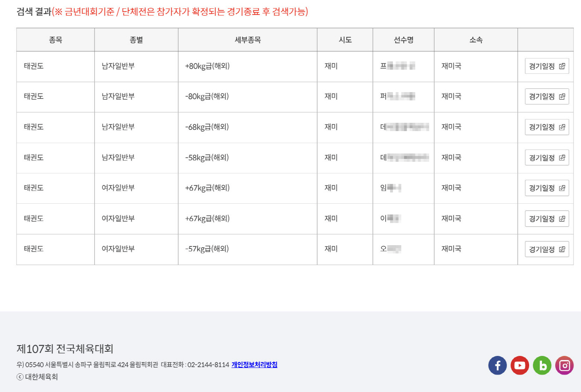This screenshot has width=581, height=392.
Task: Open 경기일정 for the -57kg급(해외) row
Action: click(x=547, y=249)
